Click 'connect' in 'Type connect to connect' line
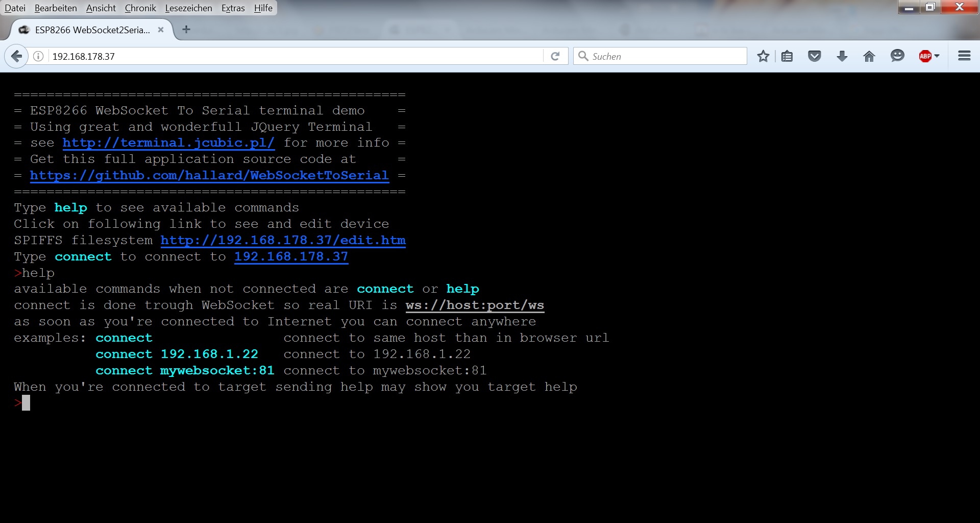The height and width of the screenshot is (523, 980). pyautogui.click(x=83, y=257)
